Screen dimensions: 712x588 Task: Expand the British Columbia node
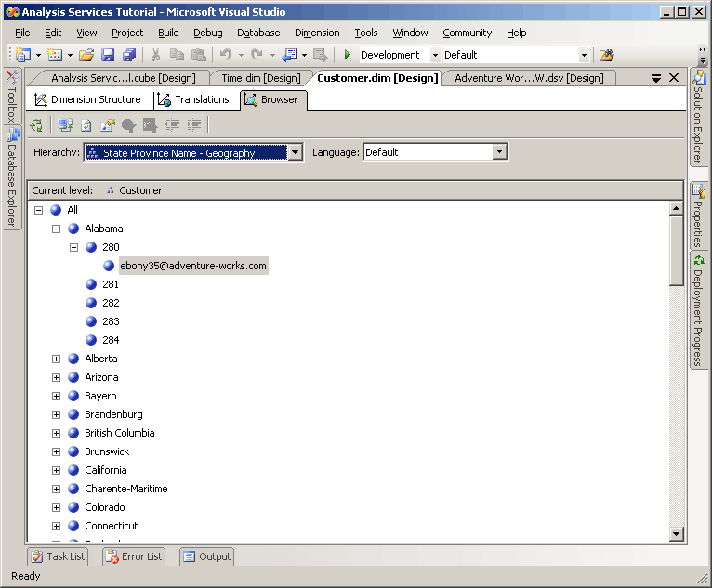(x=57, y=433)
